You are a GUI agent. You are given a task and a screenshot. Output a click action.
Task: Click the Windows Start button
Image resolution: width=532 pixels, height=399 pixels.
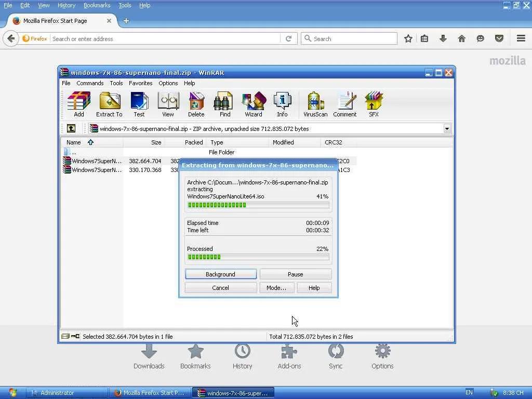pyautogui.click(x=12, y=393)
